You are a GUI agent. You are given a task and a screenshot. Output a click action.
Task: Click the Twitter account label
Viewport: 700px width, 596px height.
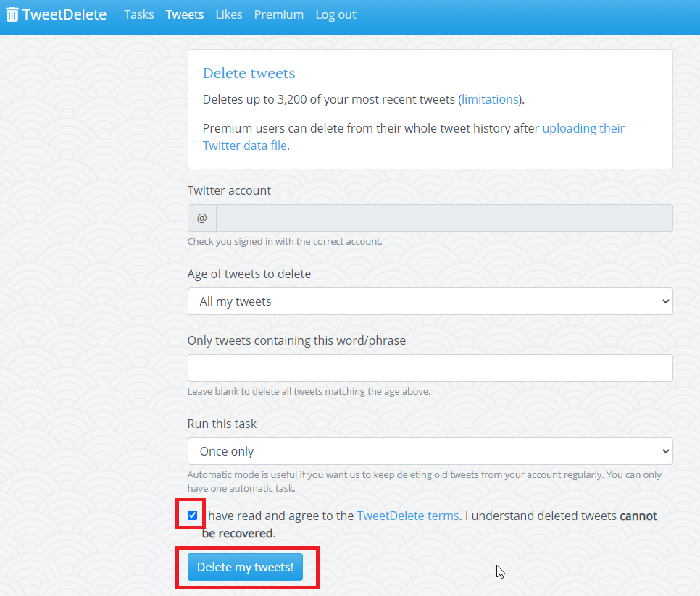pos(229,190)
